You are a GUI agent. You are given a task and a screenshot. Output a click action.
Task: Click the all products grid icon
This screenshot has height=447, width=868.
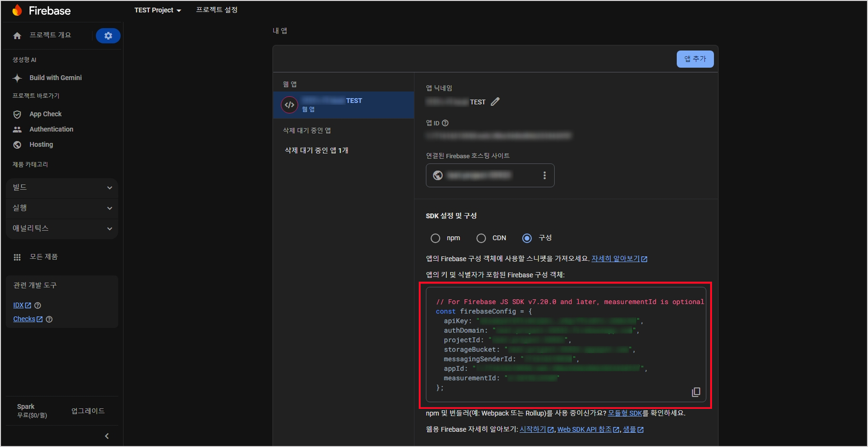click(17, 257)
